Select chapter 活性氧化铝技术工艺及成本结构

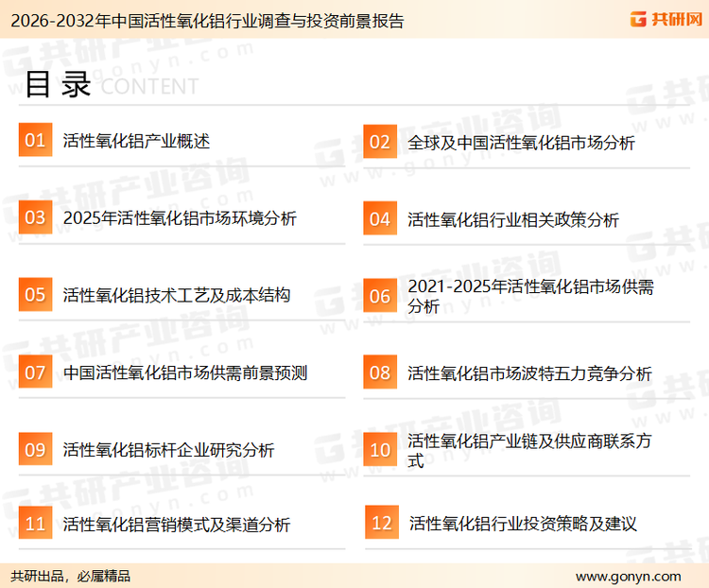(177, 295)
